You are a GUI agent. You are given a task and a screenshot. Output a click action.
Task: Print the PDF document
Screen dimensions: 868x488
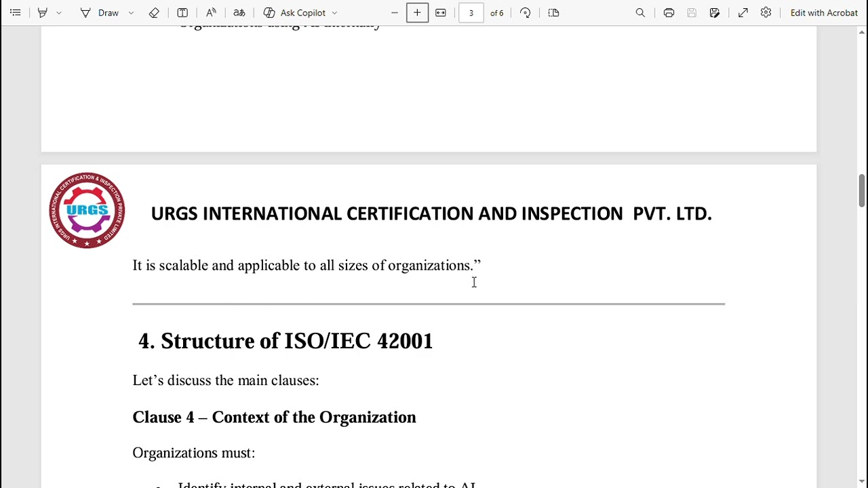[x=669, y=13]
